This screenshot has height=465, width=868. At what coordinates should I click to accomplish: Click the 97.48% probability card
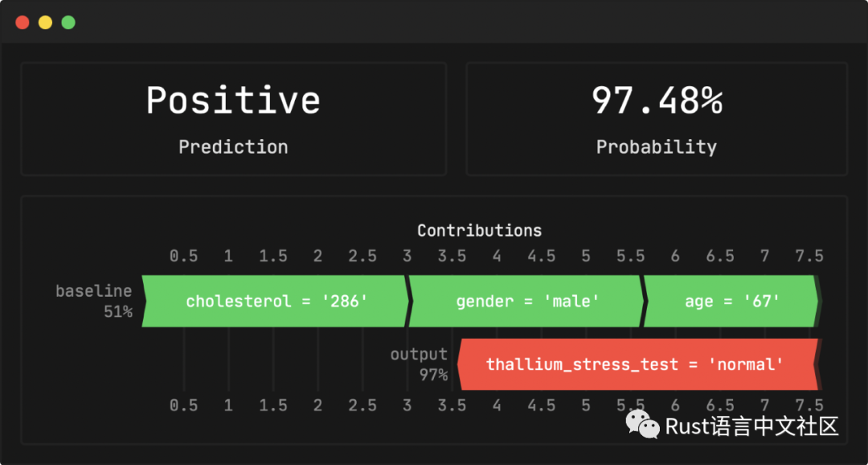click(x=657, y=119)
